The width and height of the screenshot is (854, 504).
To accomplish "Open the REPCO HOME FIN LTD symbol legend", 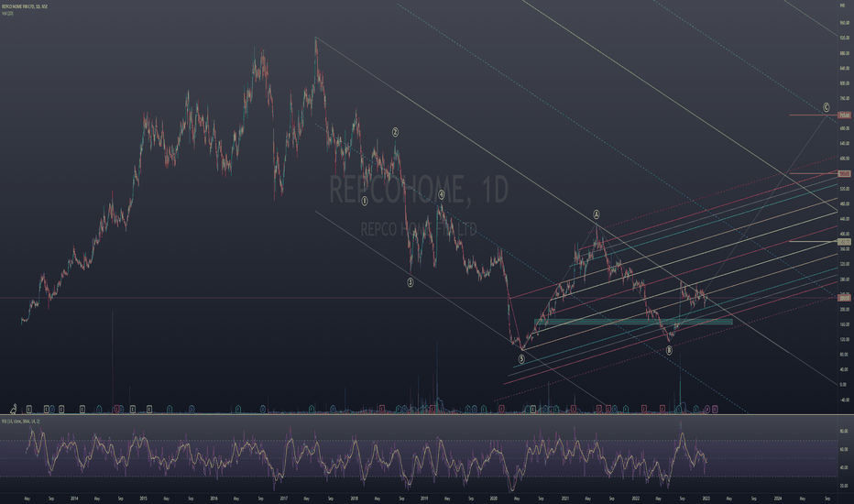I will tap(25, 5).
